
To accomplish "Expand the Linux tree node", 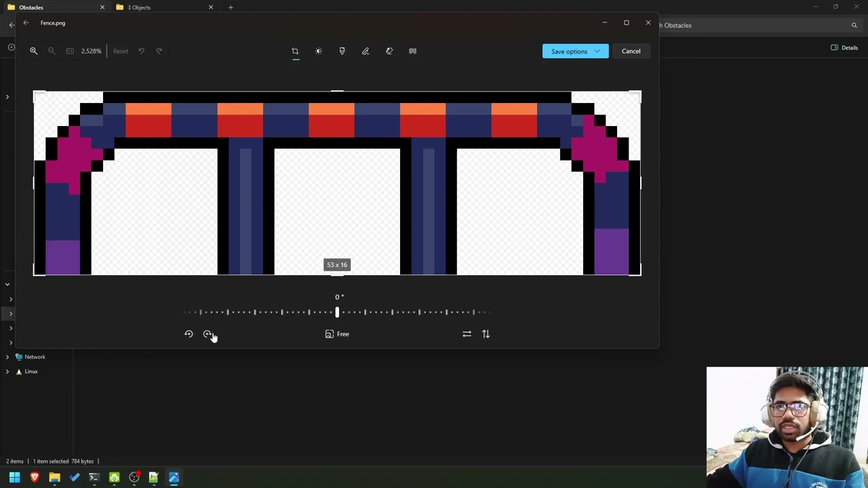I will (7, 371).
